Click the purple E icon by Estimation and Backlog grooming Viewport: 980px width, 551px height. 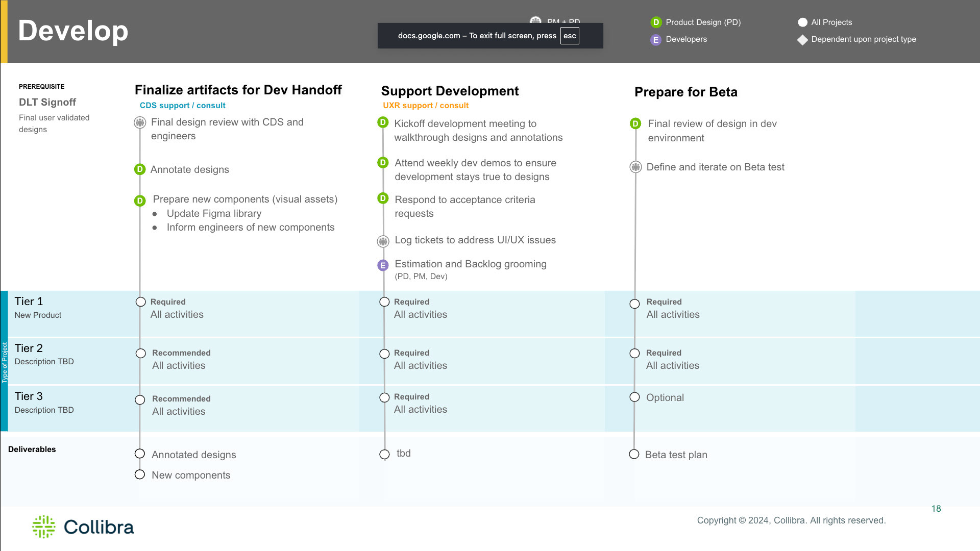coord(383,265)
